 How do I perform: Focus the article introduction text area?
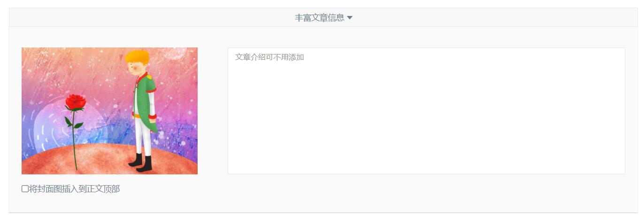pyautogui.click(x=426, y=111)
